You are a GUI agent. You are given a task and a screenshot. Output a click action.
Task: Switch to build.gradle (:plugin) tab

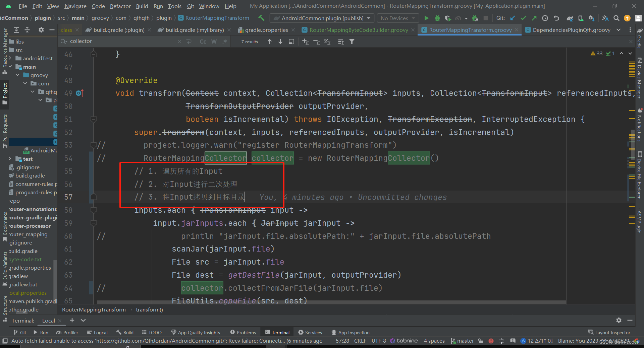(119, 30)
